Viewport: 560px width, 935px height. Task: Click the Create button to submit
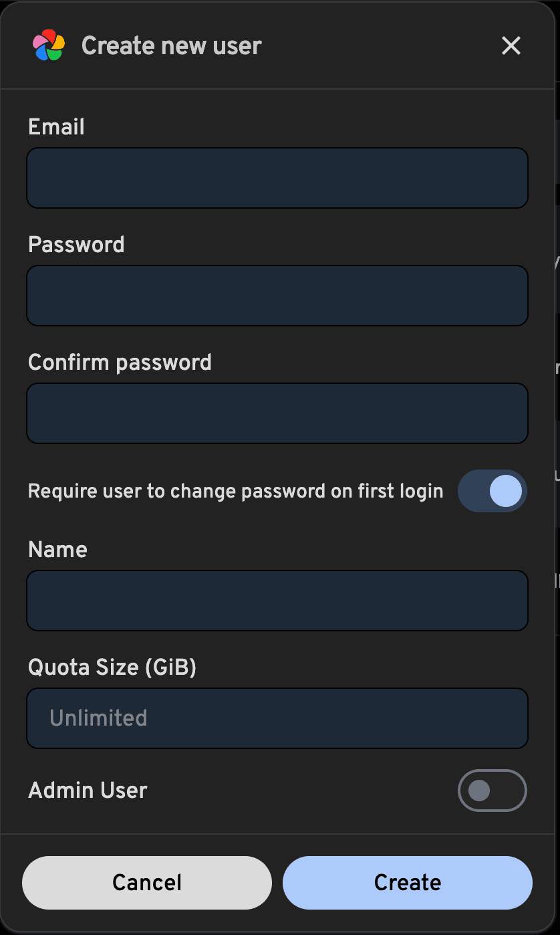(x=407, y=882)
